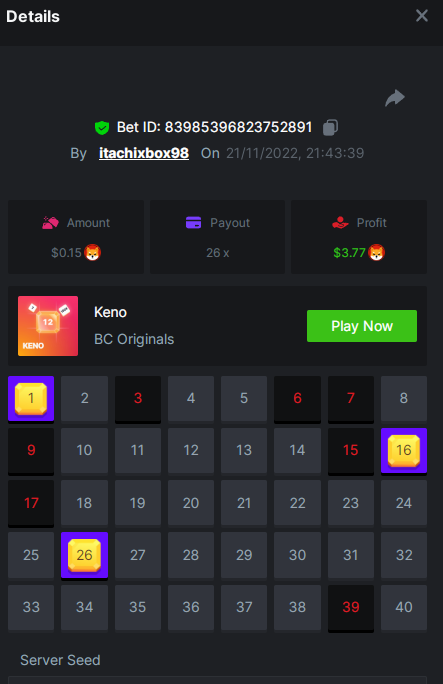Image resolution: width=443 pixels, height=684 pixels.
Task: Copy the Bet ID with copy icon
Action: pyautogui.click(x=330, y=127)
